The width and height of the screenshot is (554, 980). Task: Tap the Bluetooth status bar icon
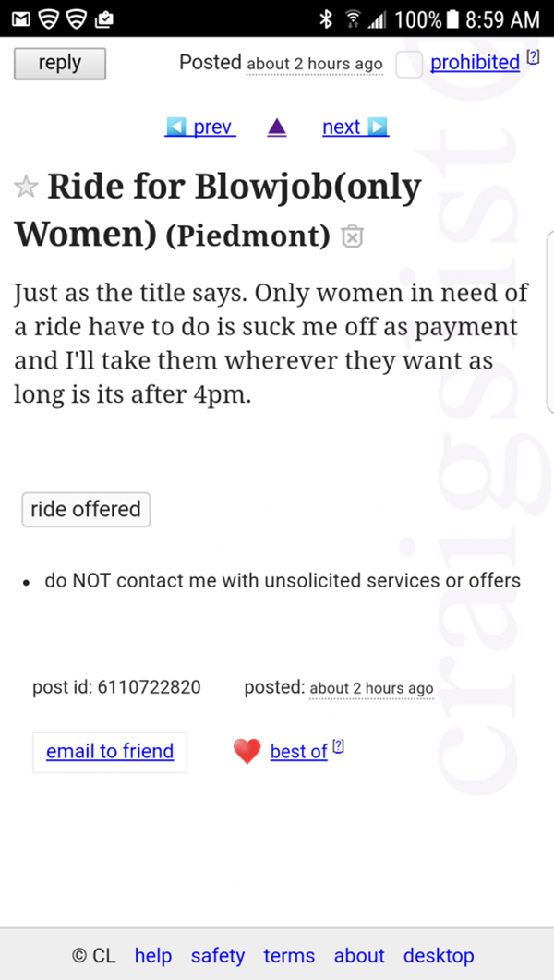pos(325,18)
